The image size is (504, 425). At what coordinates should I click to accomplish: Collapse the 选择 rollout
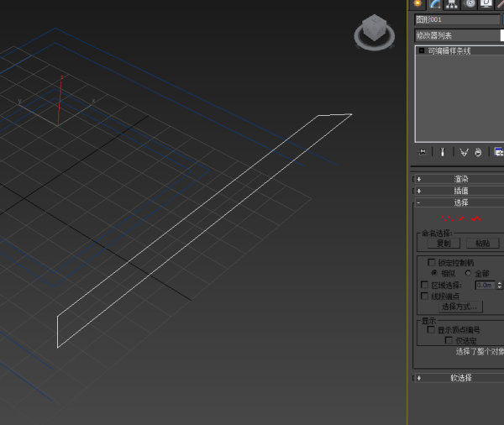460,202
